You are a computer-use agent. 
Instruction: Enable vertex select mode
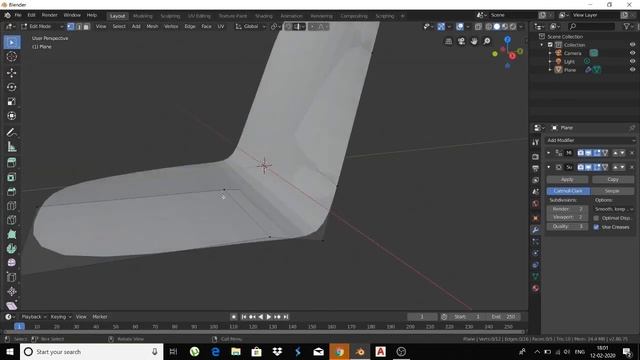(71, 27)
